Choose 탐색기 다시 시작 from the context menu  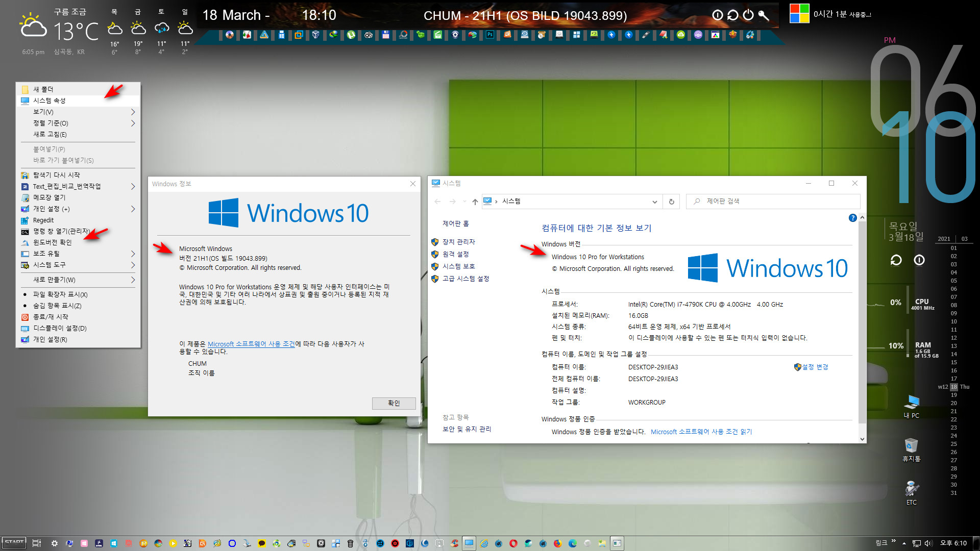78,175
